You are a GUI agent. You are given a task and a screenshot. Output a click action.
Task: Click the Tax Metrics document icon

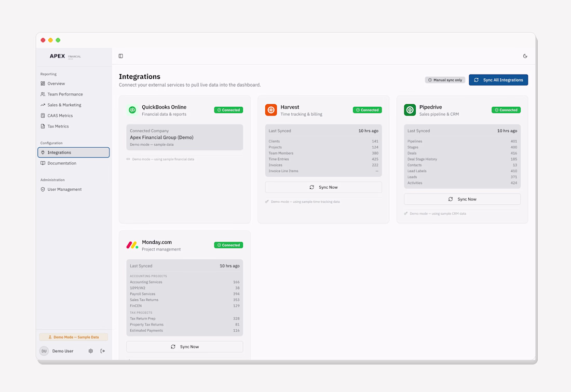click(43, 126)
